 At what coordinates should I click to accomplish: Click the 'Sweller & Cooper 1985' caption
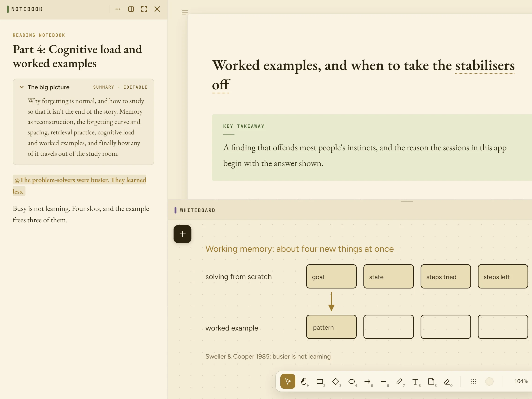[x=268, y=356]
